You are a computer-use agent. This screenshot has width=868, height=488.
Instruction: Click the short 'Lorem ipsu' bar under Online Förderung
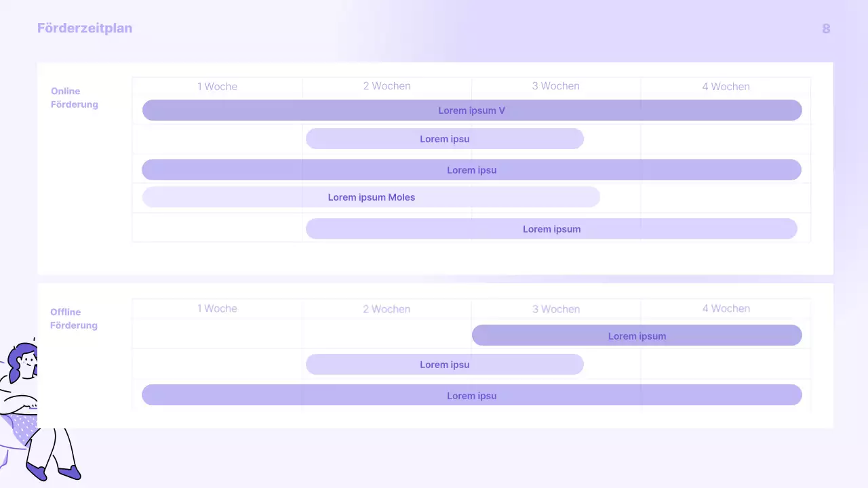click(444, 139)
